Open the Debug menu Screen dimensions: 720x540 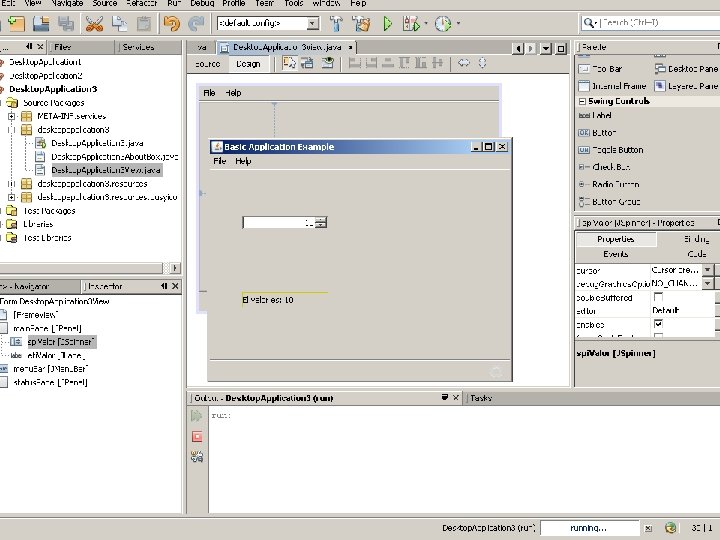pos(202,3)
